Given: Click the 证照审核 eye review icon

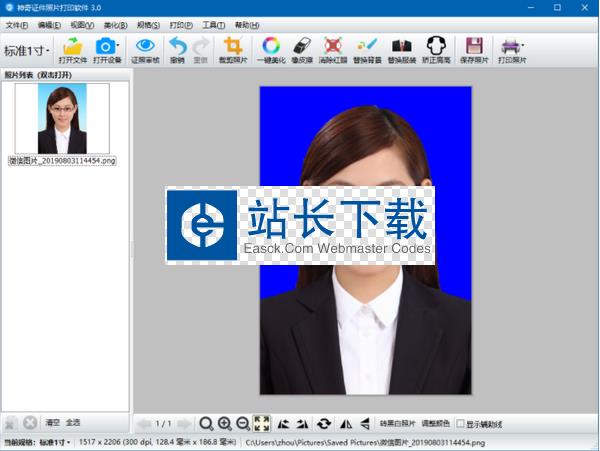Looking at the screenshot, I should (x=145, y=46).
